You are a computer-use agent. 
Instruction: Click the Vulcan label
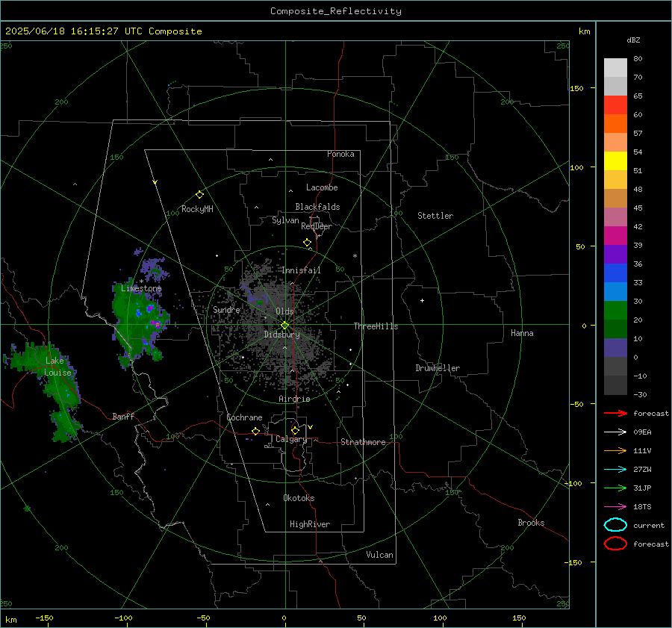click(379, 555)
